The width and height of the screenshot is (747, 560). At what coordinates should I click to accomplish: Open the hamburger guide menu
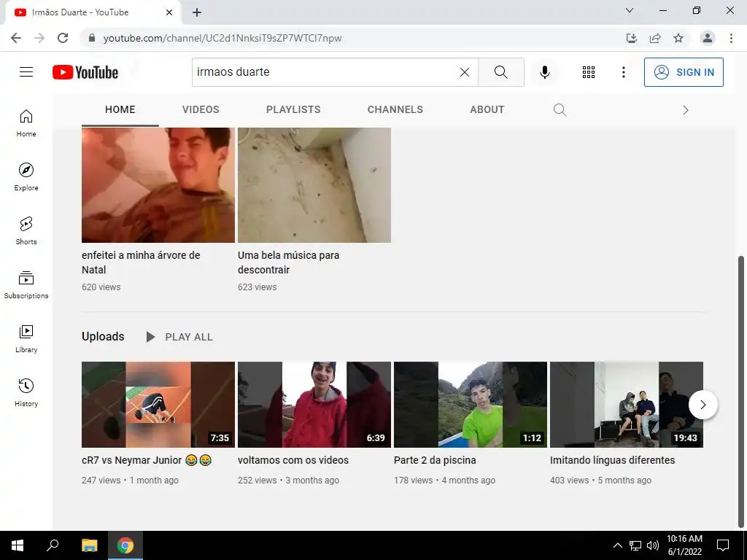26,72
